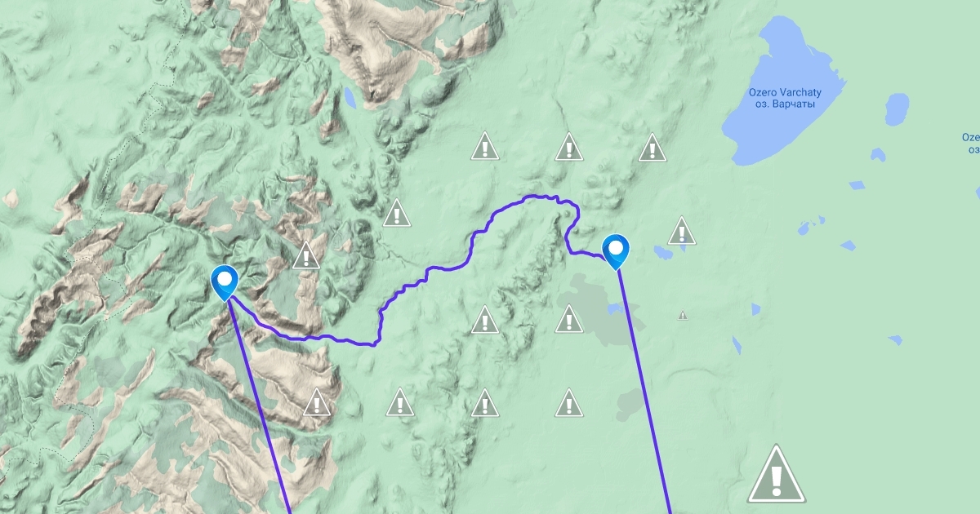Select rightmost warning icon in the bottom row of four
The height and width of the screenshot is (514, 980).
[x=568, y=402]
